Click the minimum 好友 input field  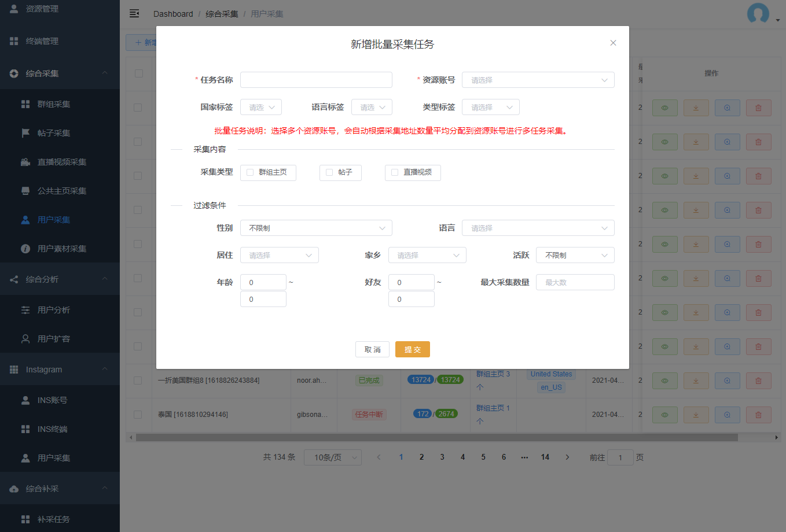coord(412,282)
